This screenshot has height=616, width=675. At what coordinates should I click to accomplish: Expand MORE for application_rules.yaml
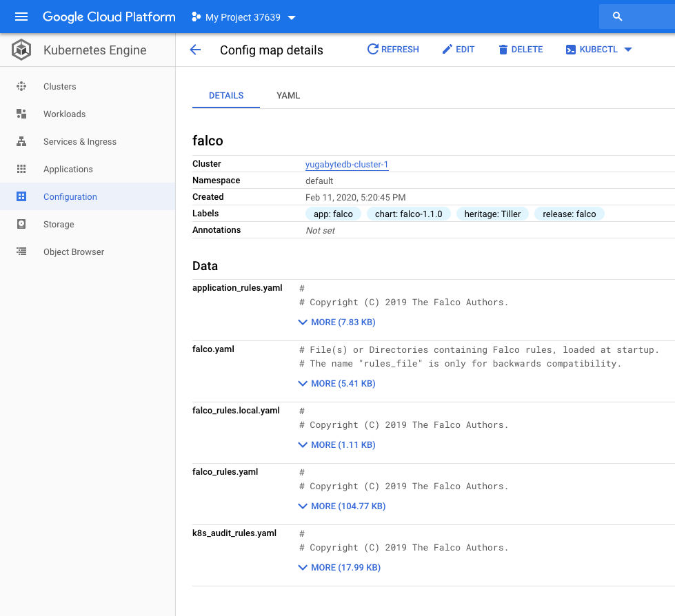coord(336,322)
